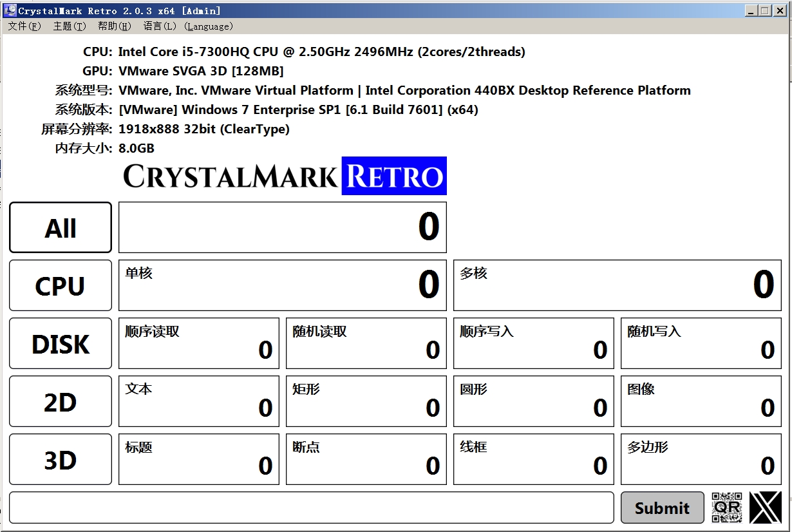The image size is (792, 532).
Task: Click the total score box next to All
Action: (283, 227)
